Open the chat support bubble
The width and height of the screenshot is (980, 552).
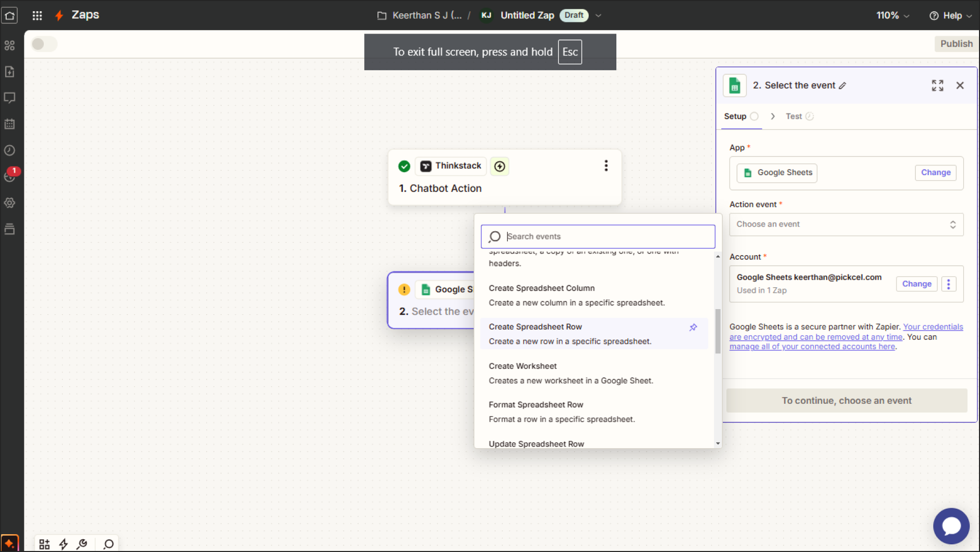click(x=951, y=526)
